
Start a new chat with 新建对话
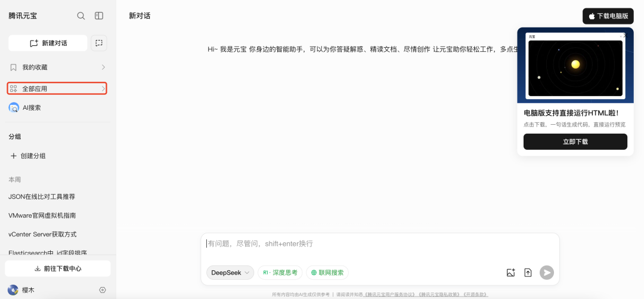click(48, 43)
